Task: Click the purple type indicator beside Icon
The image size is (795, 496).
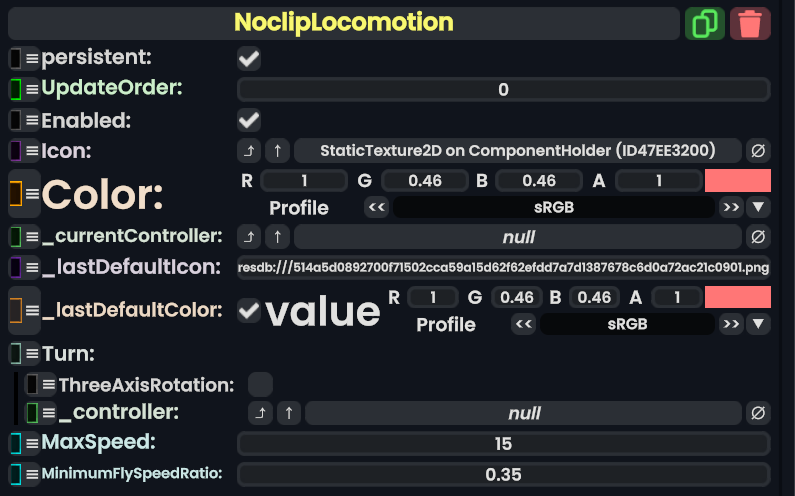Action: [16, 151]
